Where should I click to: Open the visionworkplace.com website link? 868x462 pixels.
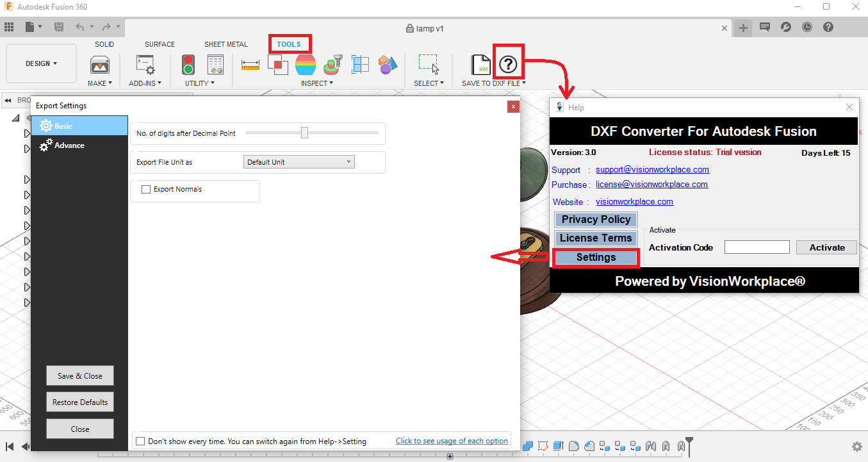pyautogui.click(x=634, y=201)
